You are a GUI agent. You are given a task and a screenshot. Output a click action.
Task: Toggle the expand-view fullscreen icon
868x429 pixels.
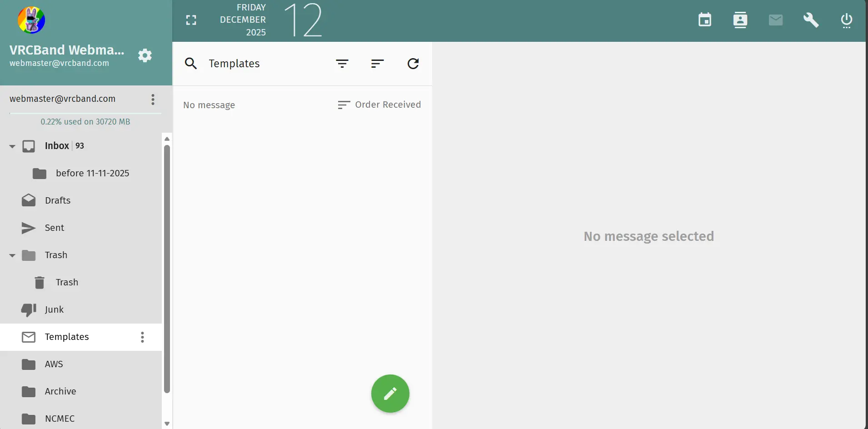191,20
